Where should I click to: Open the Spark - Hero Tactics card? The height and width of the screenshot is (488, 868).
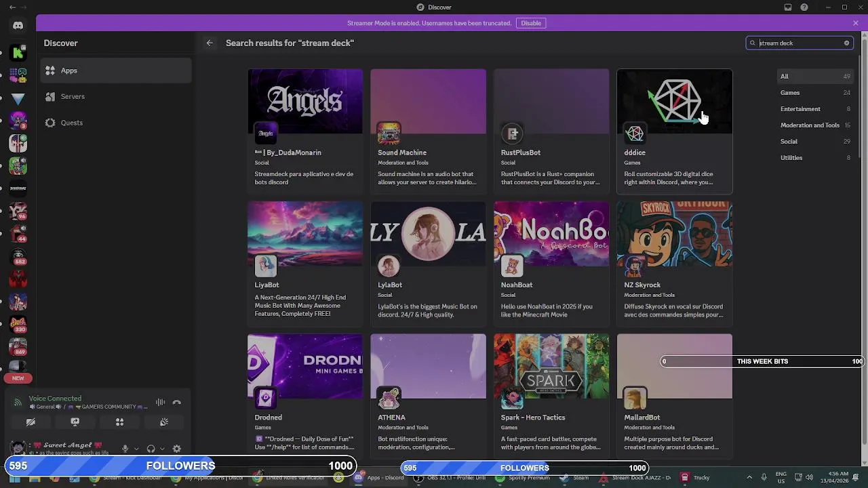pos(551,396)
